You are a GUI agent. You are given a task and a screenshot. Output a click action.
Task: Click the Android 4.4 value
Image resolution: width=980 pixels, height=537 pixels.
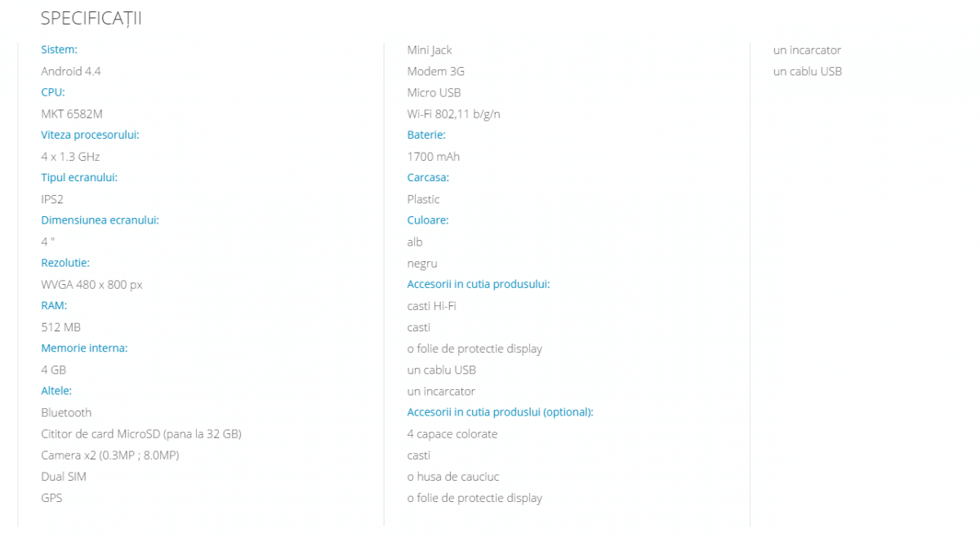(71, 71)
